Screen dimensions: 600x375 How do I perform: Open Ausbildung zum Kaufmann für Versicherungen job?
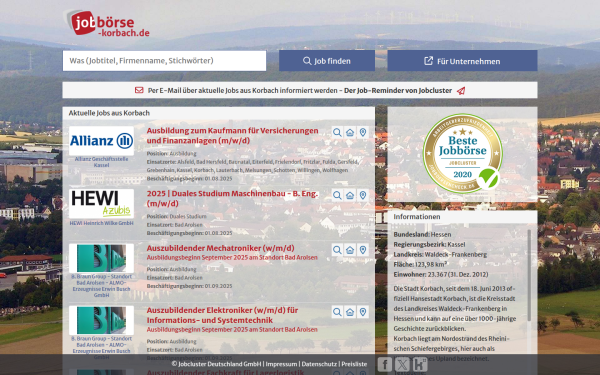(x=232, y=135)
